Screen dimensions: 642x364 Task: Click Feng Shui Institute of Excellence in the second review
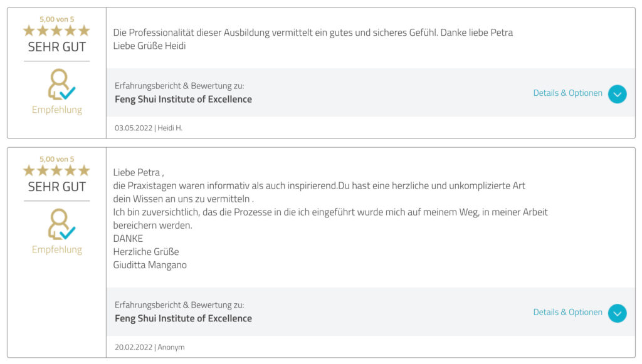(183, 319)
